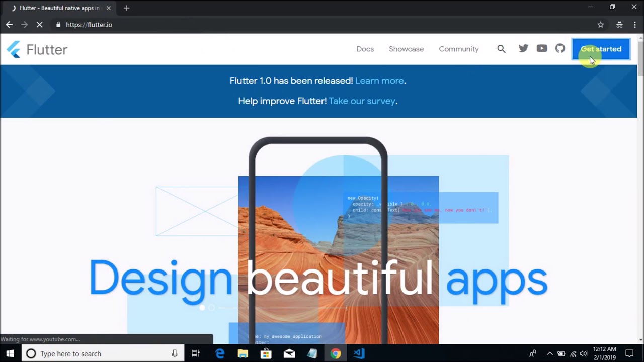Screen dimensions: 644x362
Task: Open the Action Center notifications icon
Action: [629, 353]
